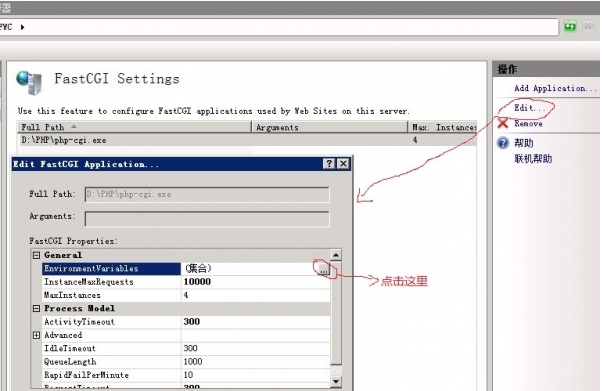Open the 联机帮助 online help link
The image size is (602, 391).
pos(533,158)
